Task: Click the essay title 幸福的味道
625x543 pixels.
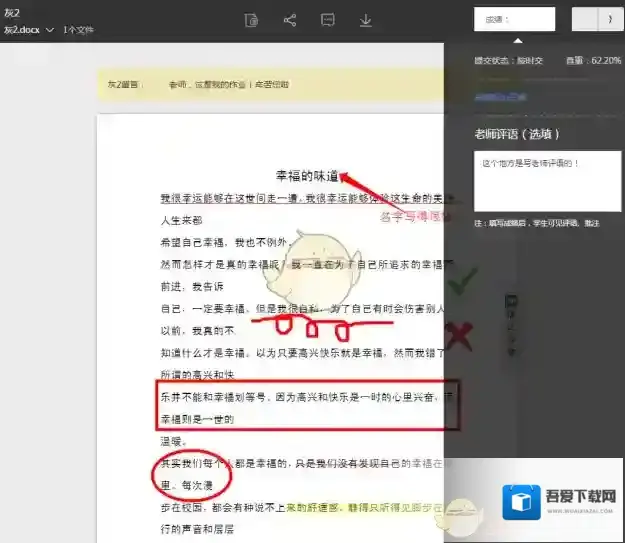Action: [307, 176]
